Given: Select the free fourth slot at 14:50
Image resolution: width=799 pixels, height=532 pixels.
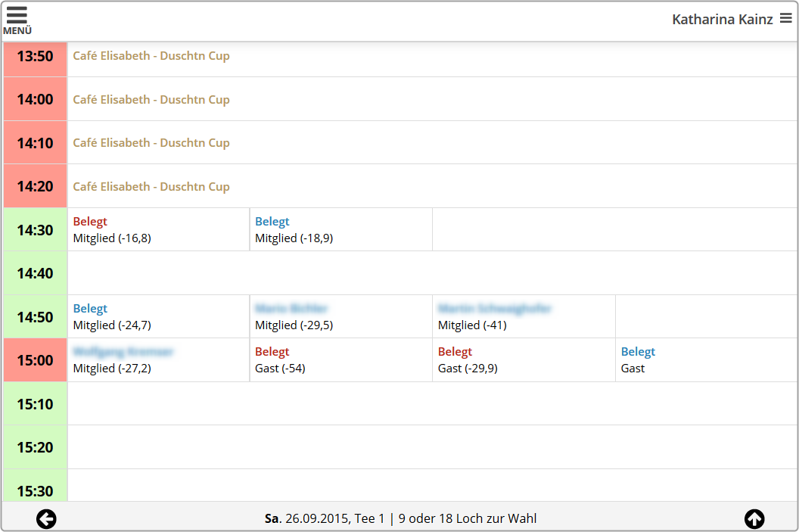Looking at the screenshot, I should pos(706,317).
